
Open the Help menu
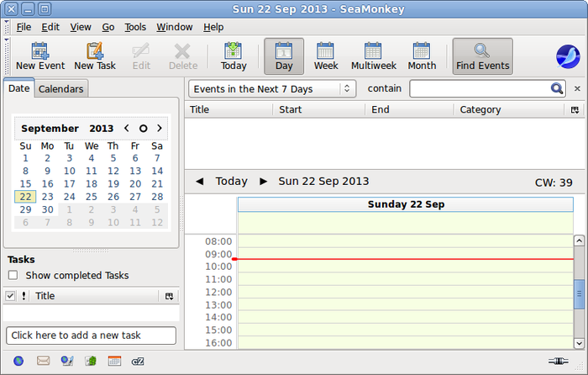213,27
